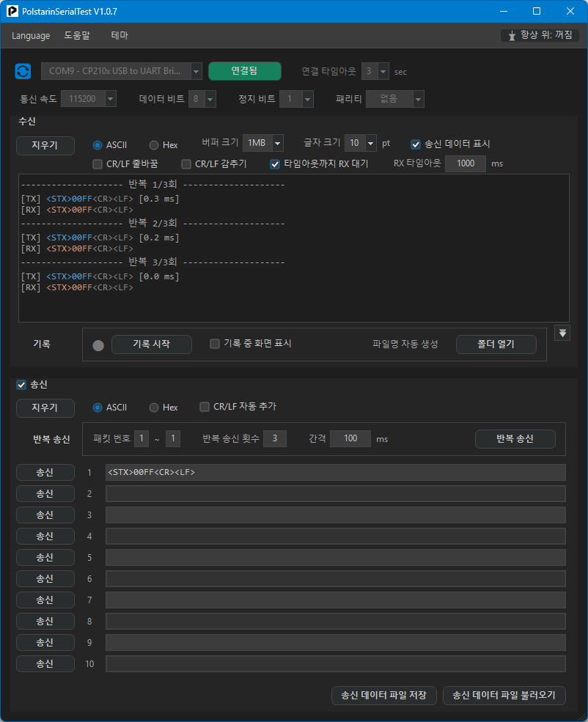Click 지우기 in the 수신 section
This screenshot has height=722, width=588.
[x=45, y=146]
